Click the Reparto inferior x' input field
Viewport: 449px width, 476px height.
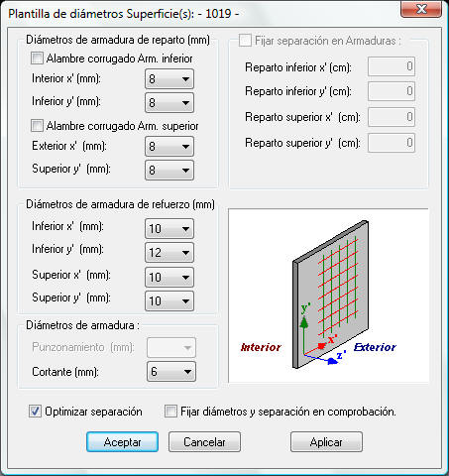click(x=392, y=66)
